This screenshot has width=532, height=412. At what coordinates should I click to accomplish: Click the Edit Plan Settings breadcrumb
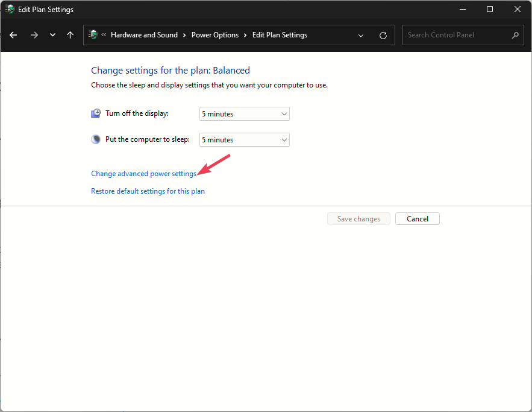280,35
